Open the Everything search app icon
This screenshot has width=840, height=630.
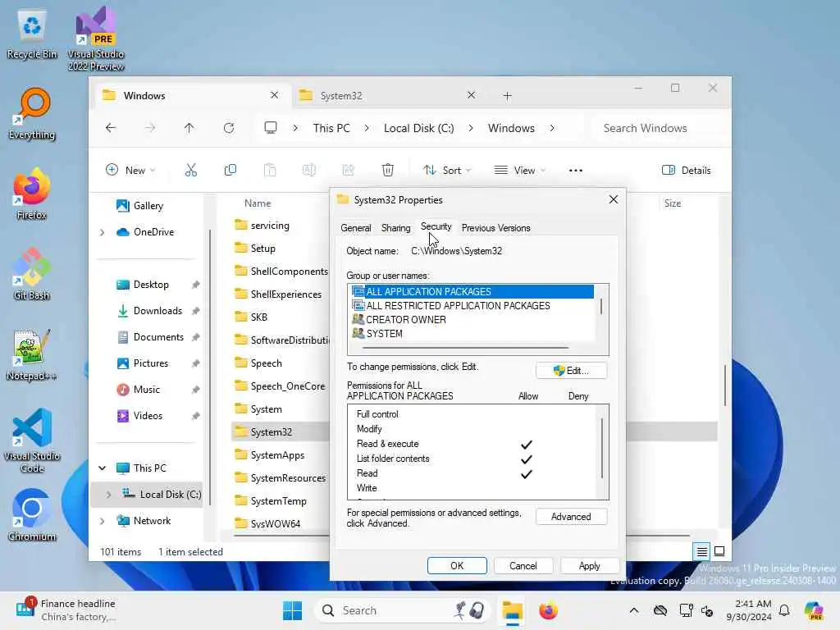click(32, 113)
